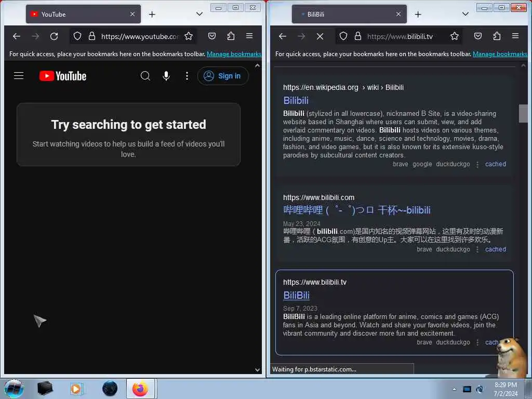Bookmark YouTube page with star icon
532x399 pixels.
pyautogui.click(x=189, y=36)
